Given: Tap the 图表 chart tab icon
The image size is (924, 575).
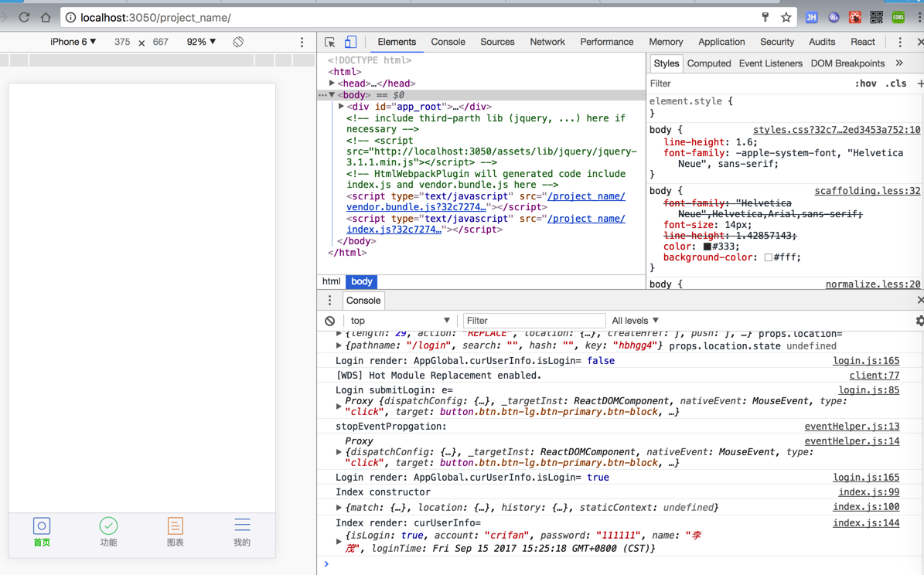Looking at the screenshot, I should (x=176, y=526).
